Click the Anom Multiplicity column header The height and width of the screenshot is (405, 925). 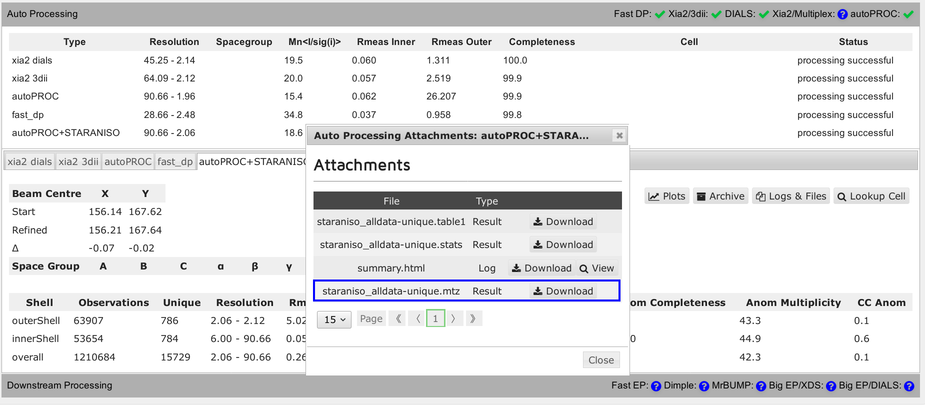[x=793, y=302]
